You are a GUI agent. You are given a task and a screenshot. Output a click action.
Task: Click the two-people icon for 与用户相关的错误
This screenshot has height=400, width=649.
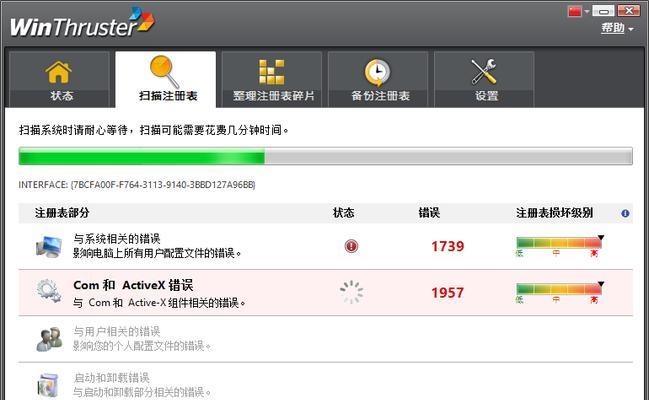[x=49, y=339]
